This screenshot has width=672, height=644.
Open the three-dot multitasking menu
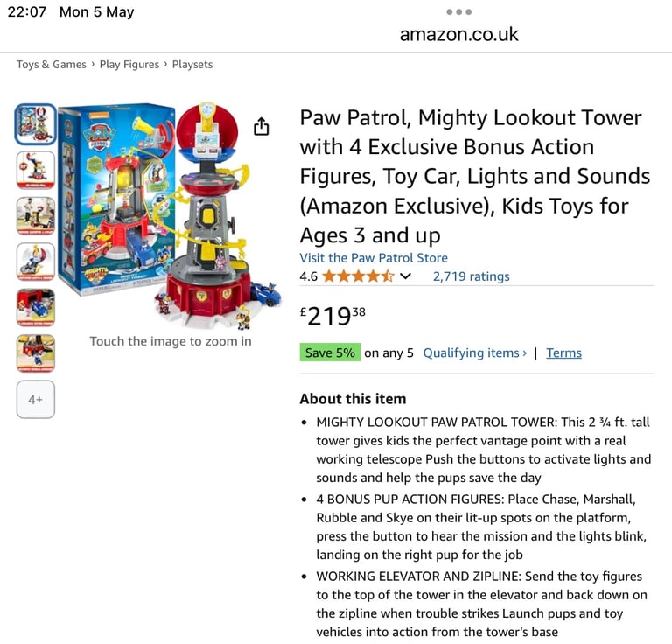(x=459, y=12)
